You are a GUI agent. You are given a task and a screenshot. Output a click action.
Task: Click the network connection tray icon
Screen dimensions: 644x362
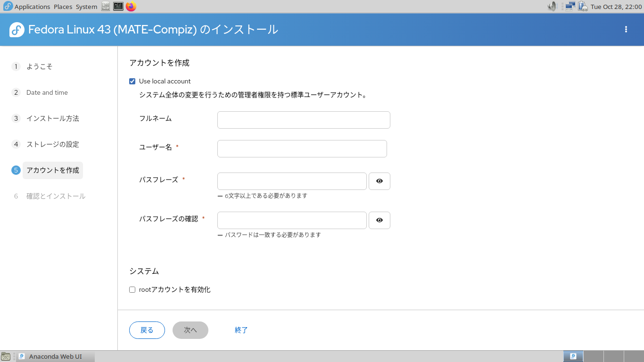pos(570,7)
